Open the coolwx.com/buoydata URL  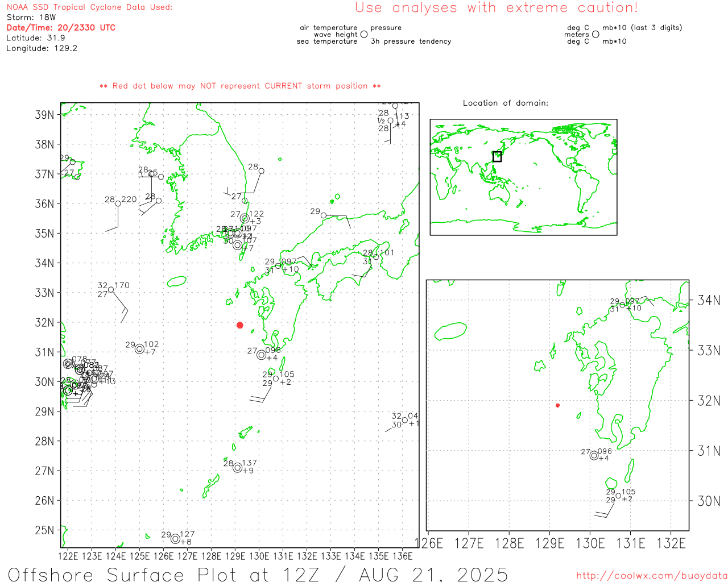652,576
